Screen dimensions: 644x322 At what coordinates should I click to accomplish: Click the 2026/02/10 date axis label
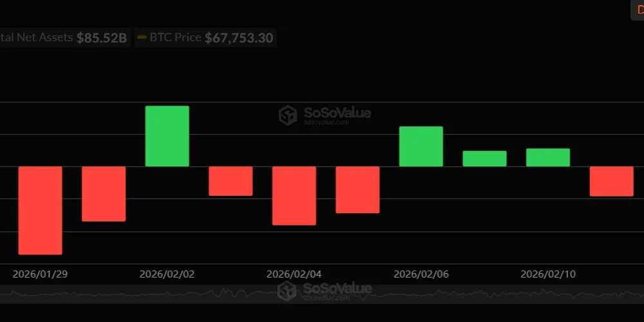pyautogui.click(x=548, y=274)
